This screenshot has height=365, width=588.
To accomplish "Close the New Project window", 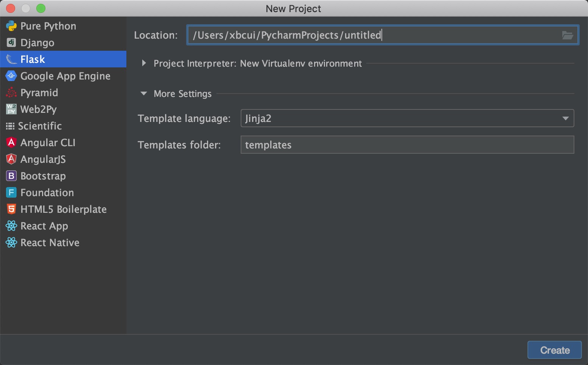I will click(x=11, y=8).
